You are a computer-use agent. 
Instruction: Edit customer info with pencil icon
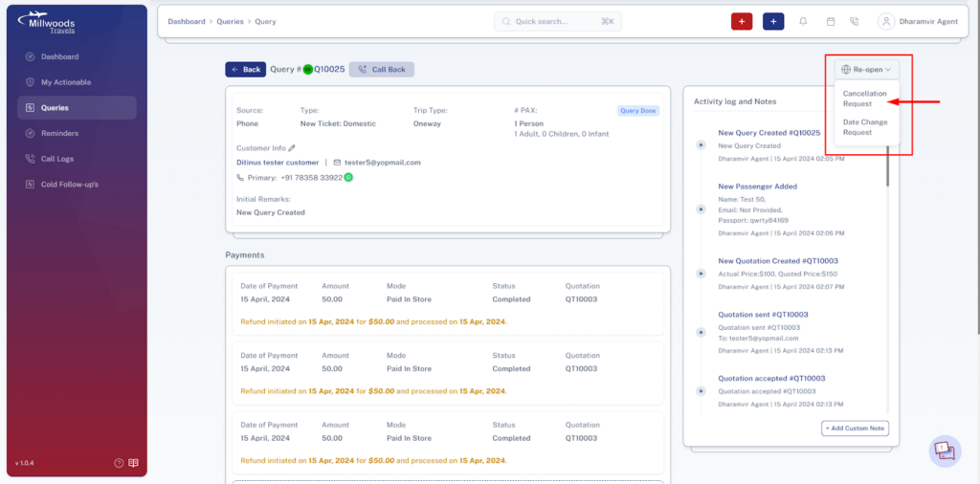pos(292,148)
